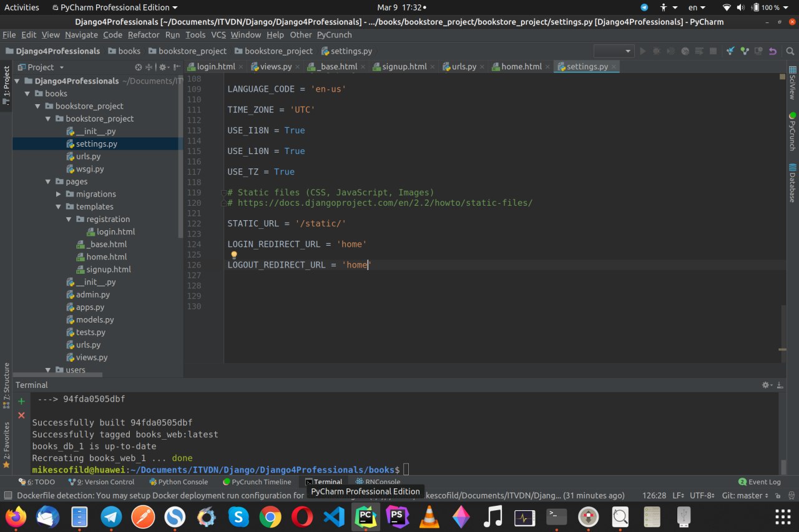
Task: Open terminal settings gear icon
Action: point(767,385)
